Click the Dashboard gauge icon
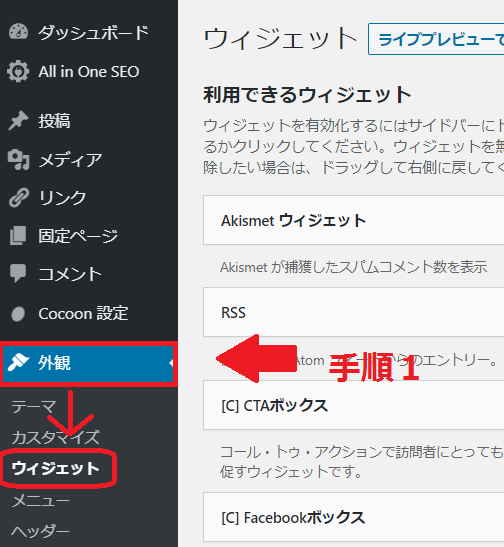Image resolution: width=504 pixels, height=547 pixels. click(x=18, y=32)
